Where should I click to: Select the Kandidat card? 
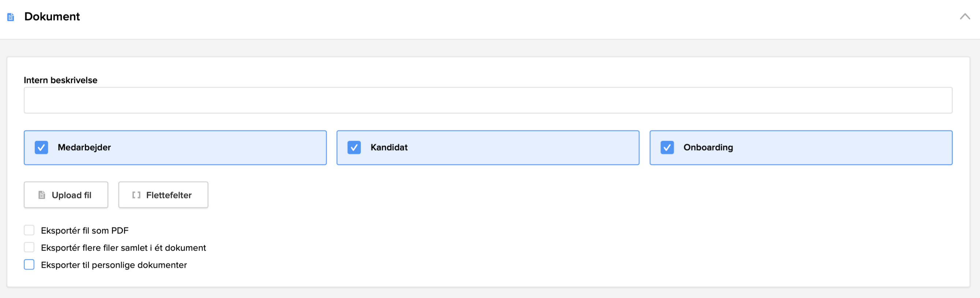click(x=488, y=148)
